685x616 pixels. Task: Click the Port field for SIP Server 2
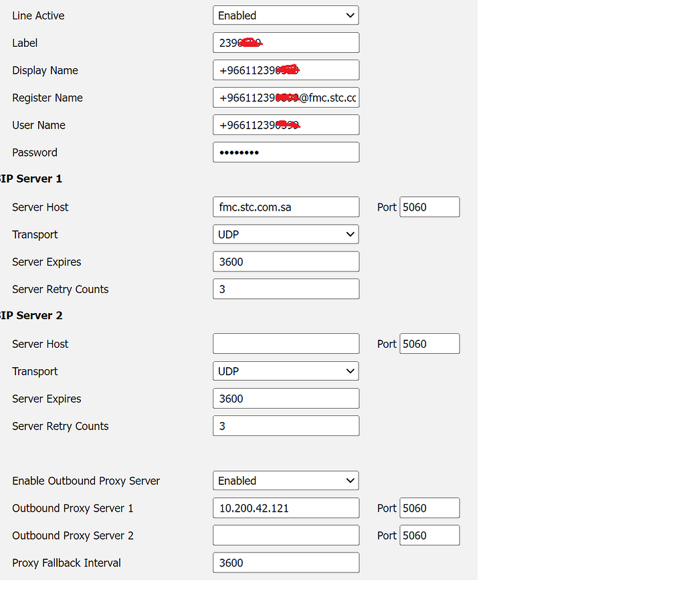pyautogui.click(x=429, y=343)
